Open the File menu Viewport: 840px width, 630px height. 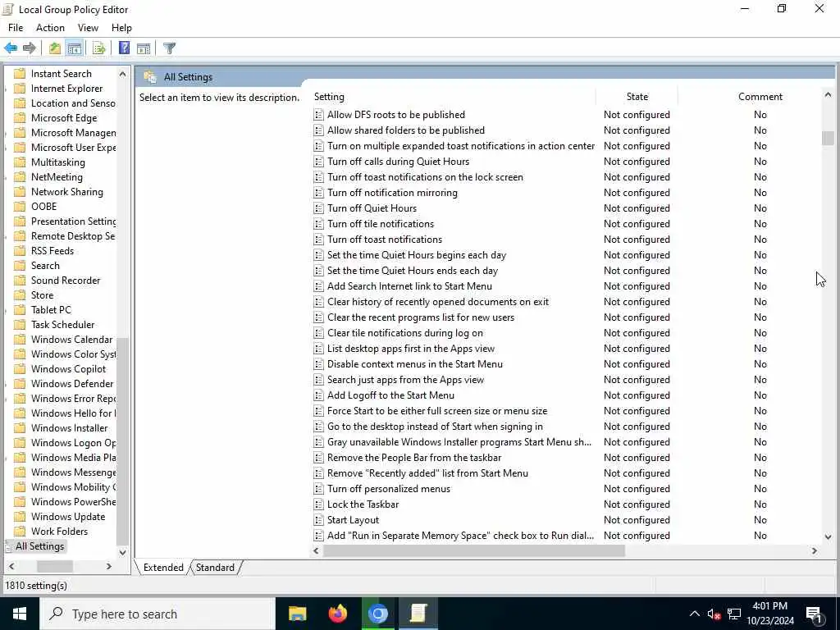tap(16, 28)
